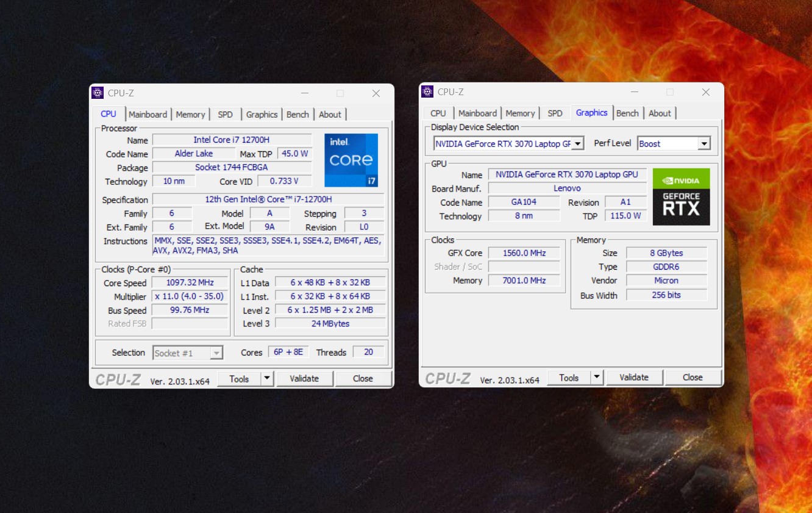This screenshot has height=513, width=812.
Task: Click the CPU-Z icon in the right window title bar
Action: [427, 91]
